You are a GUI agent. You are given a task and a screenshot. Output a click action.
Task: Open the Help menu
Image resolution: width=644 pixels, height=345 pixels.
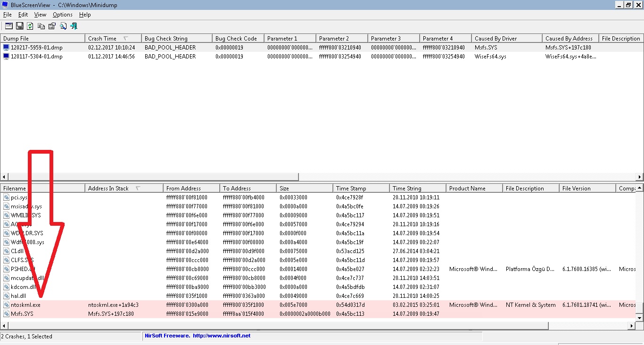click(x=85, y=15)
